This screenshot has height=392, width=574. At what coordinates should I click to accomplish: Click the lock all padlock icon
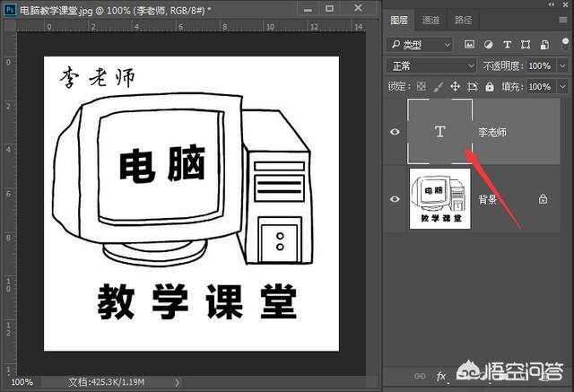pos(490,87)
